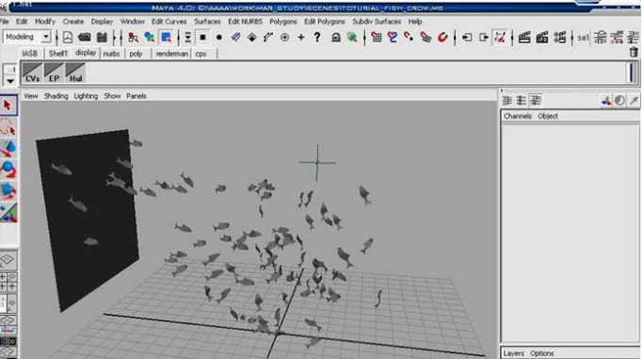
Task: Select the Scale tool cube icon
Action: [x=8, y=191]
